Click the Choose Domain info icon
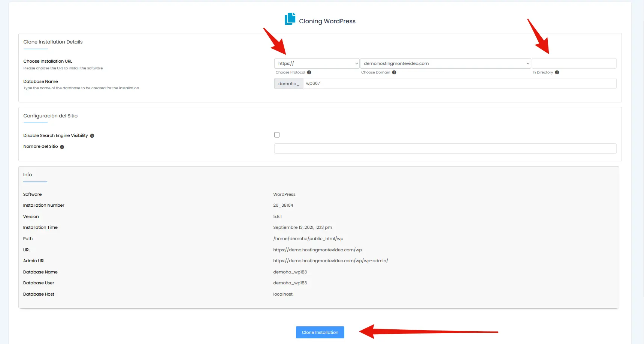This screenshot has height=344, width=644. (394, 72)
